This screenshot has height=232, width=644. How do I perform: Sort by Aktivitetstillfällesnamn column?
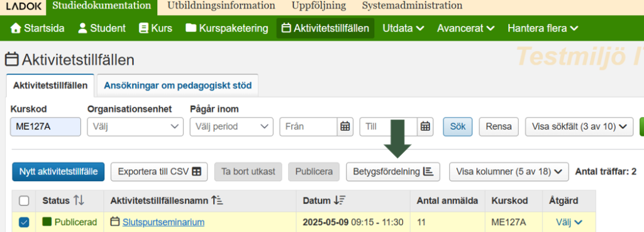[166, 201]
